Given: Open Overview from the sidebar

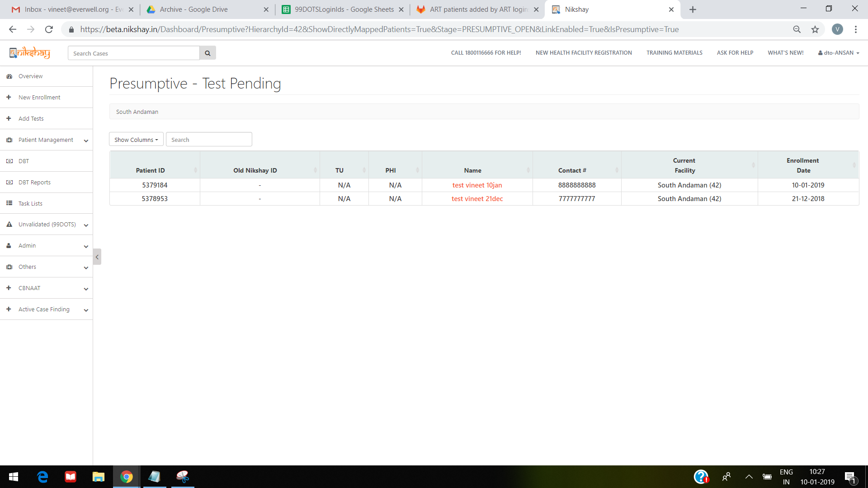Looking at the screenshot, I should [x=30, y=76].
